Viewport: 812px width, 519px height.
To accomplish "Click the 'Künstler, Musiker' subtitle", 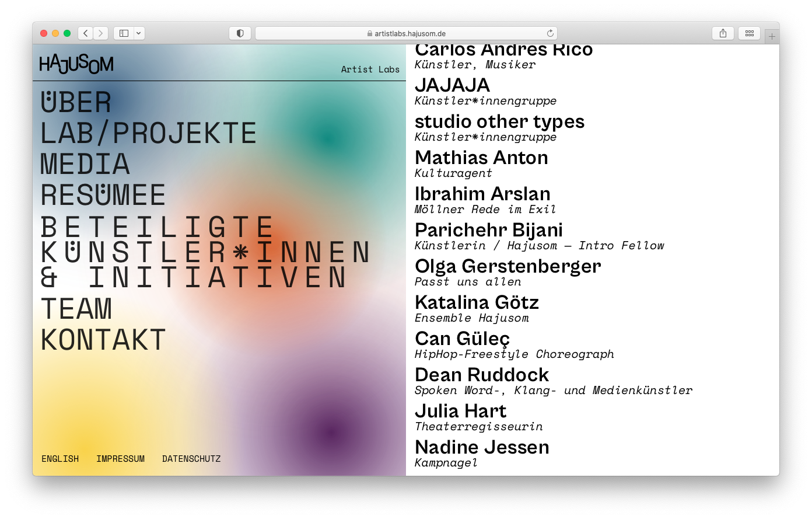I will [x=475, y=64].
